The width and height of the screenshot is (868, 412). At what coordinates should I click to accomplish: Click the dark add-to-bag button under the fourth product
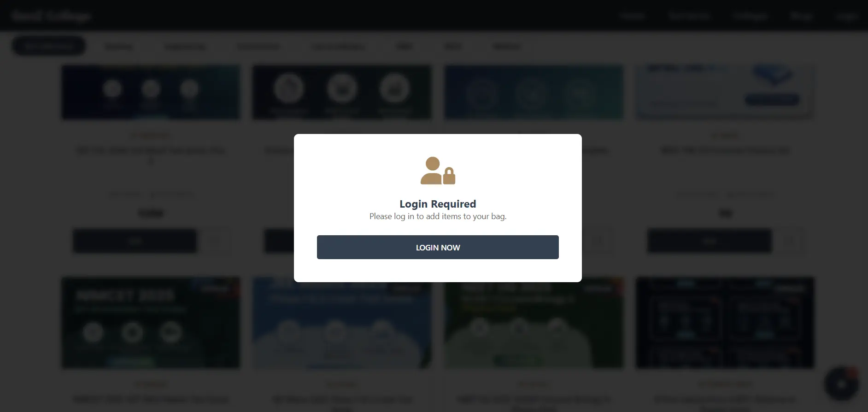click(710, 241)
